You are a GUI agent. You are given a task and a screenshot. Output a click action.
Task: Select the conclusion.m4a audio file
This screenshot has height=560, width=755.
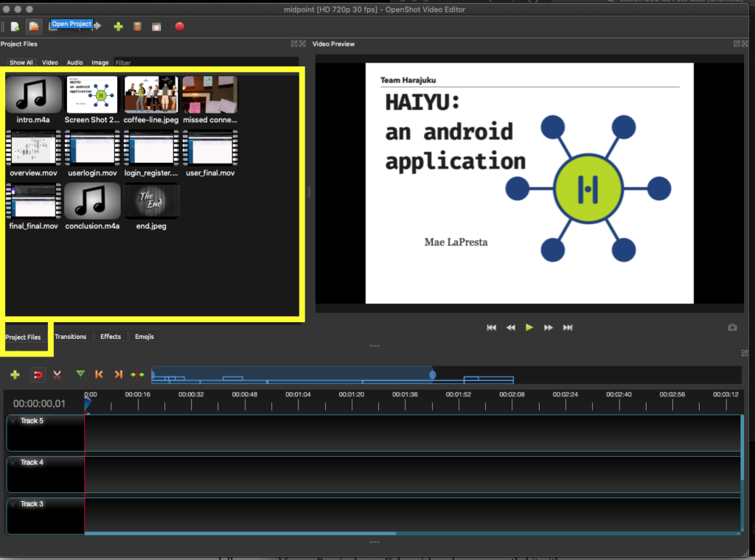coord(92,206)
